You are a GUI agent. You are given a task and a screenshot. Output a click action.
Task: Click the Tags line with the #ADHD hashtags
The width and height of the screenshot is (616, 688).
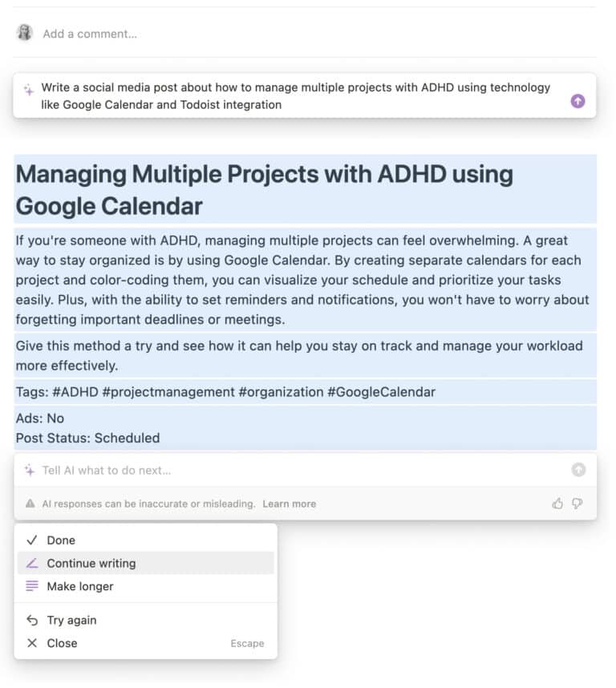(x=225, y=392)
